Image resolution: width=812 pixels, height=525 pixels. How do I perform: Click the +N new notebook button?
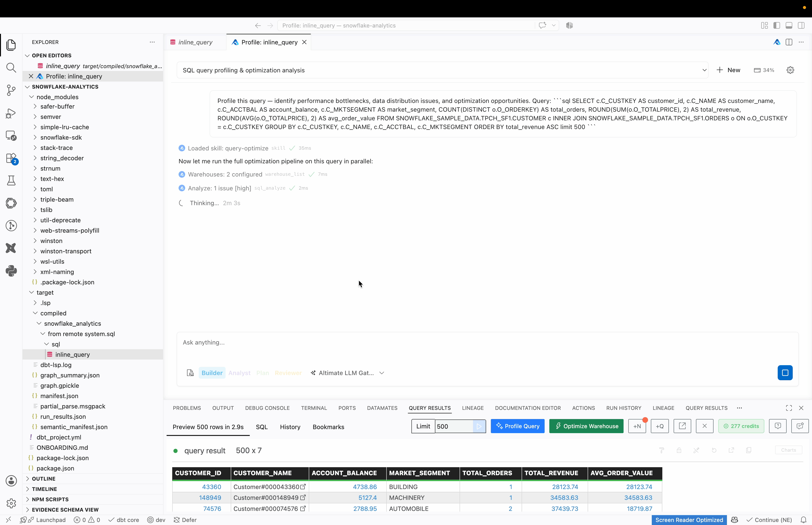tap(637, 426)
